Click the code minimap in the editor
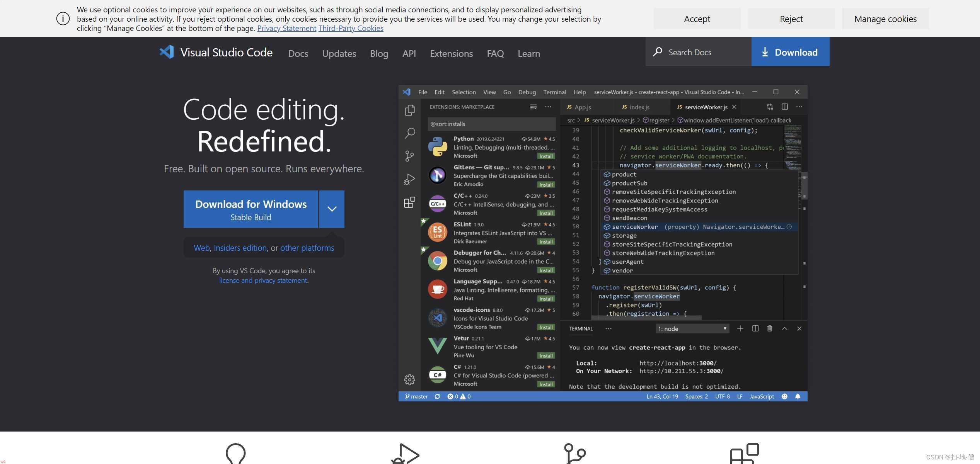This screenshot has width=980, height=464. [x=792, y=148]
